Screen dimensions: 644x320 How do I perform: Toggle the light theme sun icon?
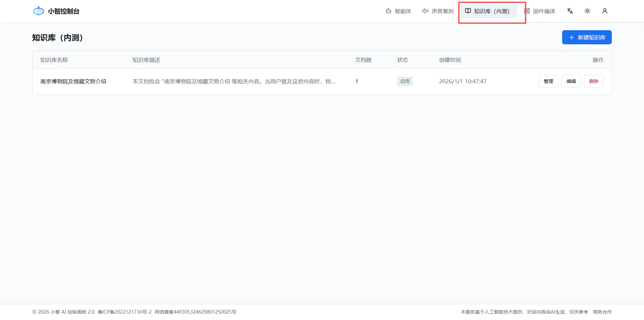[587, 11]
